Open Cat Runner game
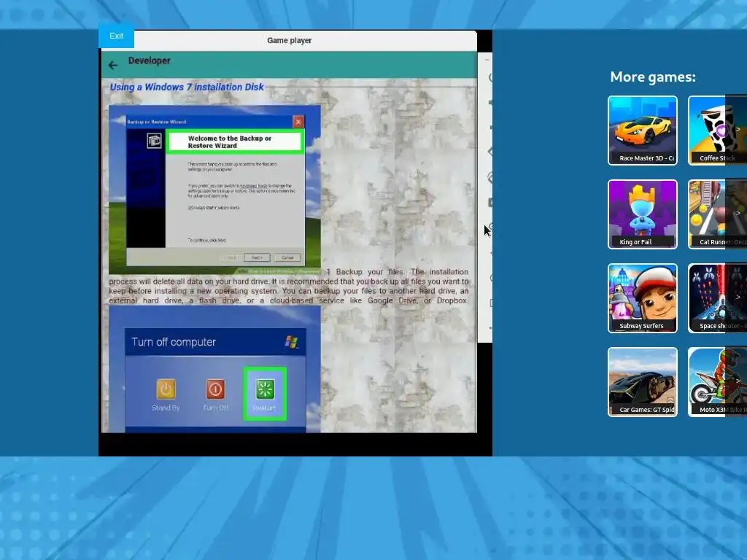Viewport: 747px width, 560px height. (718, 214)
